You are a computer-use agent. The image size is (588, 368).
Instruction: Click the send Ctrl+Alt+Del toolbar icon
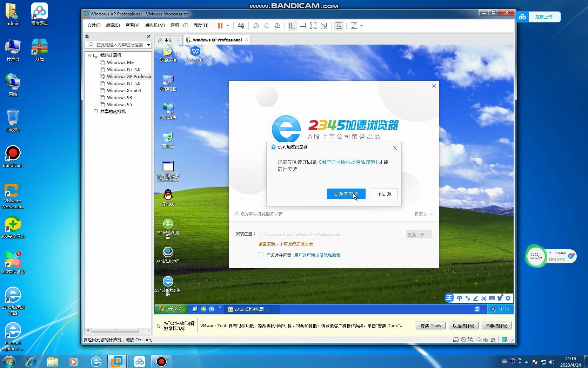click(241, 26)
